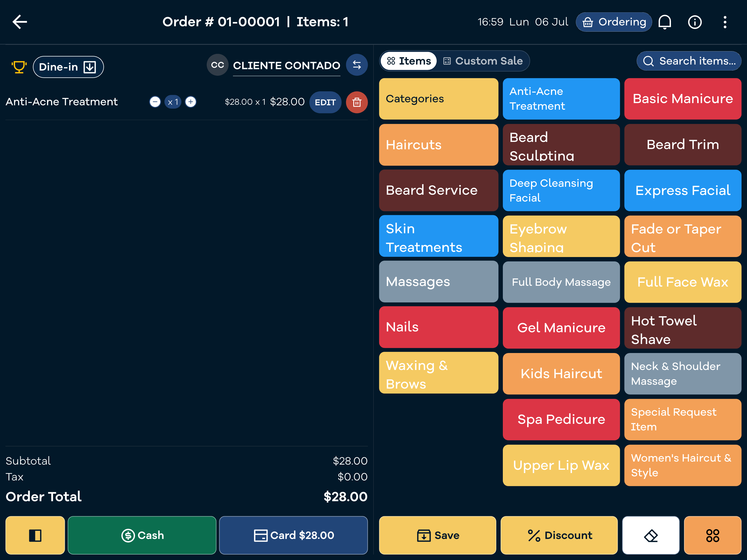Pay with Card $28.00
Screen dimensions: 747x560
(293, 535)
